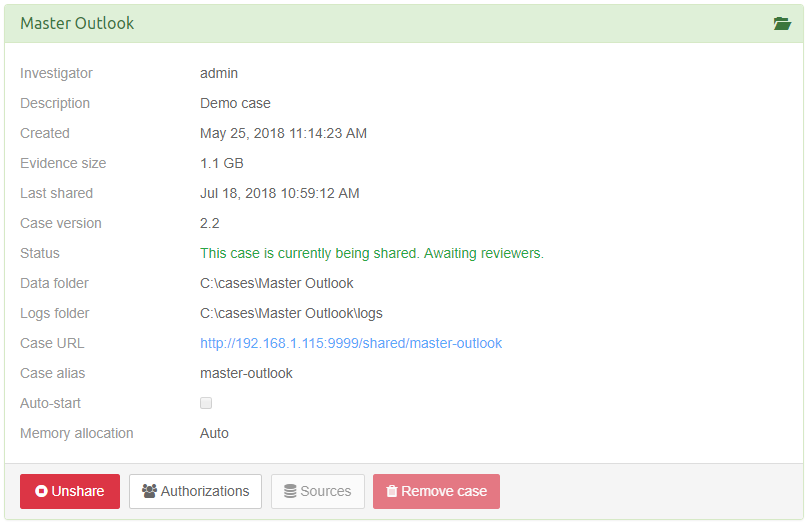Open the shared master-outlook case URL
The image size is (810, 526).
pyautogui.click(x=351, y=343)
